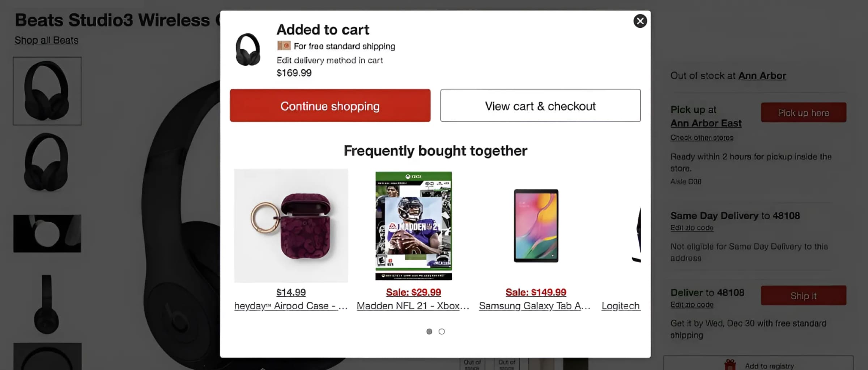This screenshot has width=868, height=370.
Task: Open View cart & checkout
Action: [540, 106]
